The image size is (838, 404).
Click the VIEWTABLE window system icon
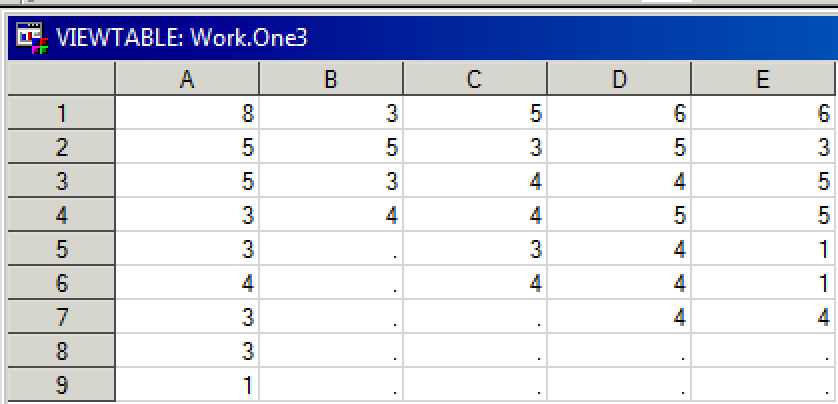tap(33, 38)
